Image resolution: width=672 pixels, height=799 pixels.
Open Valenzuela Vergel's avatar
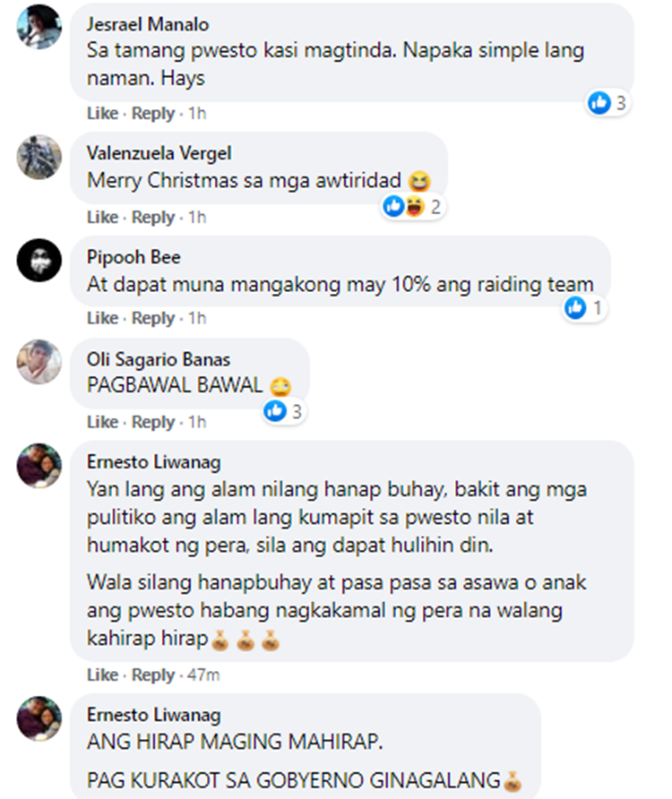pos(39,157)
